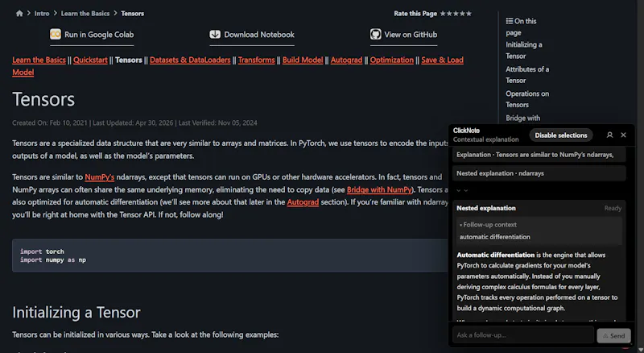Select the Explanation history entry about NumPy's ndarrays
Screen dimensions: 644x353
point(539,155)
